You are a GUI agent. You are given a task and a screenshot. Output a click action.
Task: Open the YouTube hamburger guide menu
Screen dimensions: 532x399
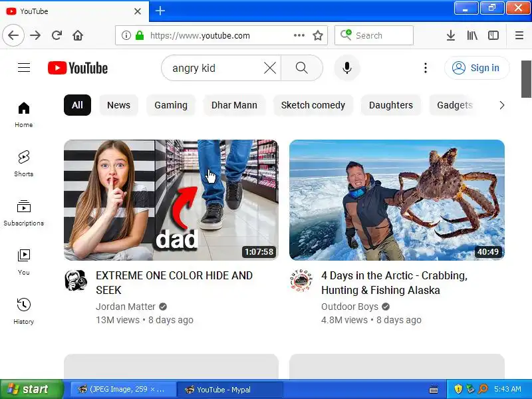tap(24, 68)
